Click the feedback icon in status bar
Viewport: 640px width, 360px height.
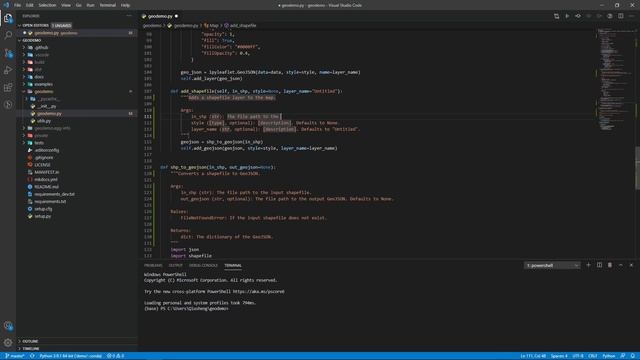click(623, 356)
